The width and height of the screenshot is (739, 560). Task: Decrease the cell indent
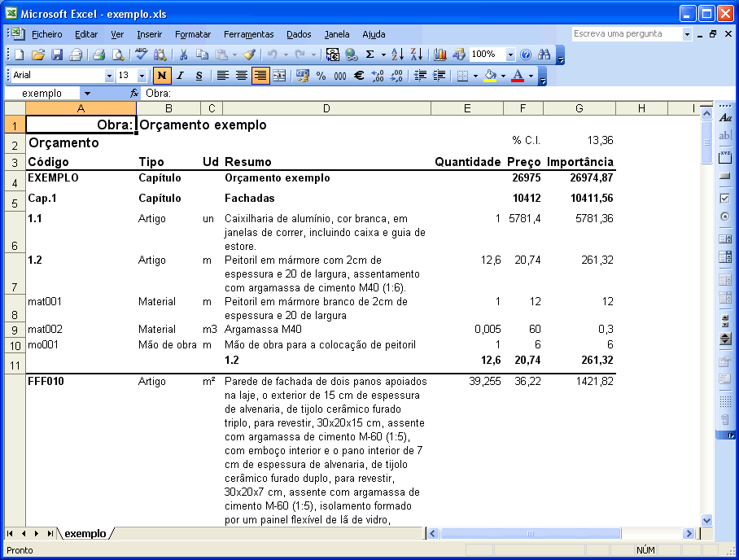pyautogui.click(x=420, y=76)
